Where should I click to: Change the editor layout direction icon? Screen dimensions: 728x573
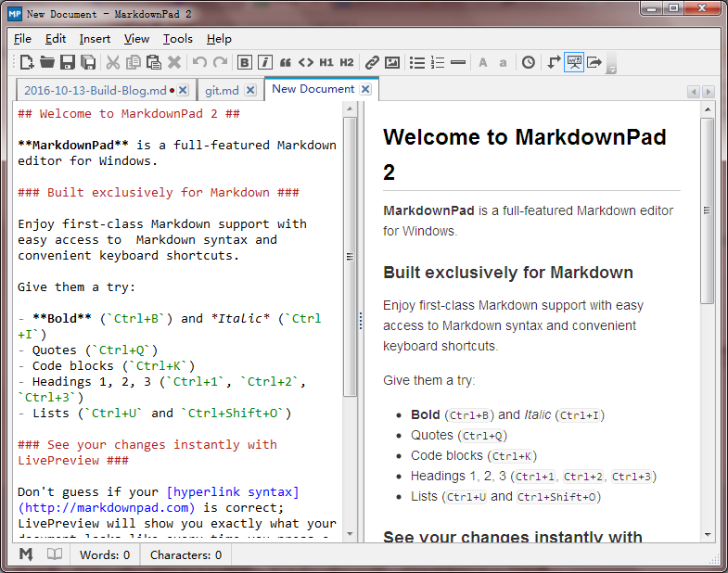554,62
